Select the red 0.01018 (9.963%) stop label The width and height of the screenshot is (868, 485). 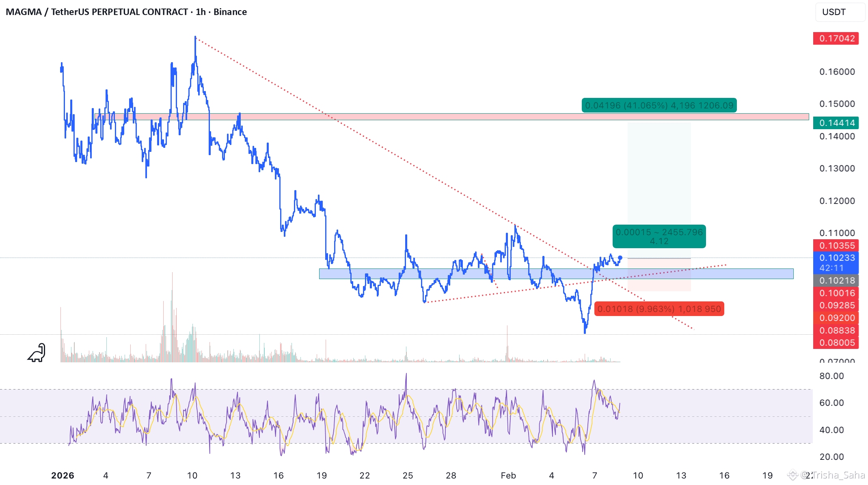click(x=659, y=309)
